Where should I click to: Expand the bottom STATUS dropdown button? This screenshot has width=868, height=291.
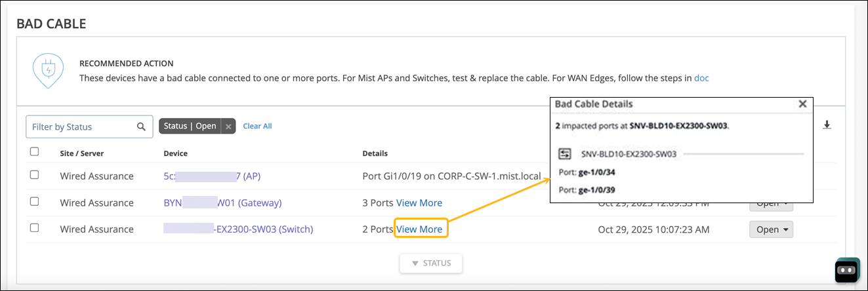[431, 263]
